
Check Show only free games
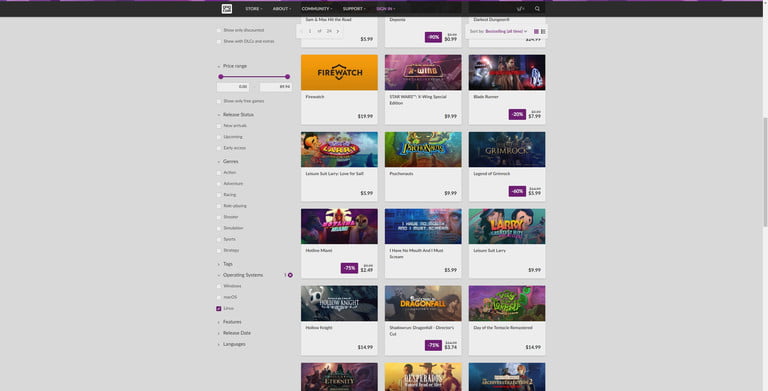point(219,101)
